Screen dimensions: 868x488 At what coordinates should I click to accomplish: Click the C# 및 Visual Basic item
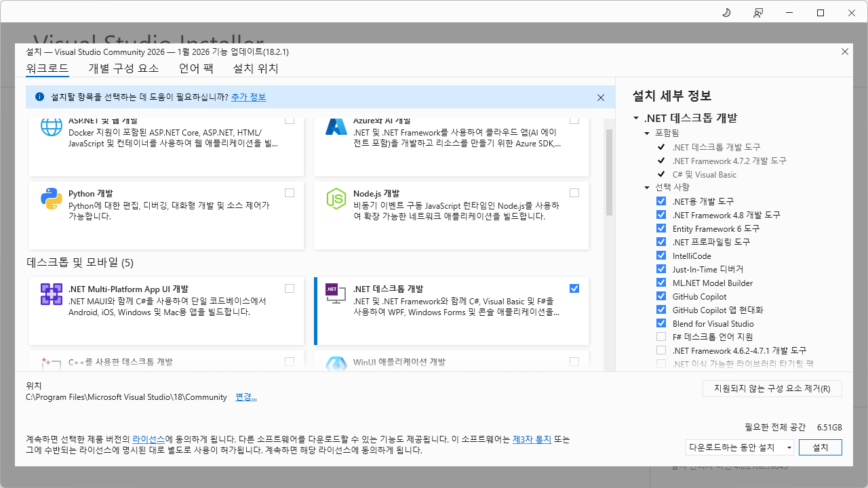pos(705,174)
